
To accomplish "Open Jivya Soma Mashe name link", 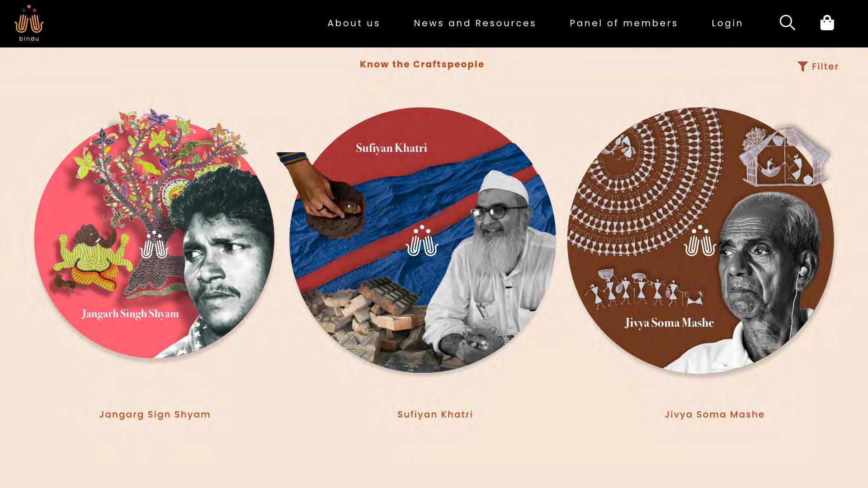I will click(x=714, y=414).
